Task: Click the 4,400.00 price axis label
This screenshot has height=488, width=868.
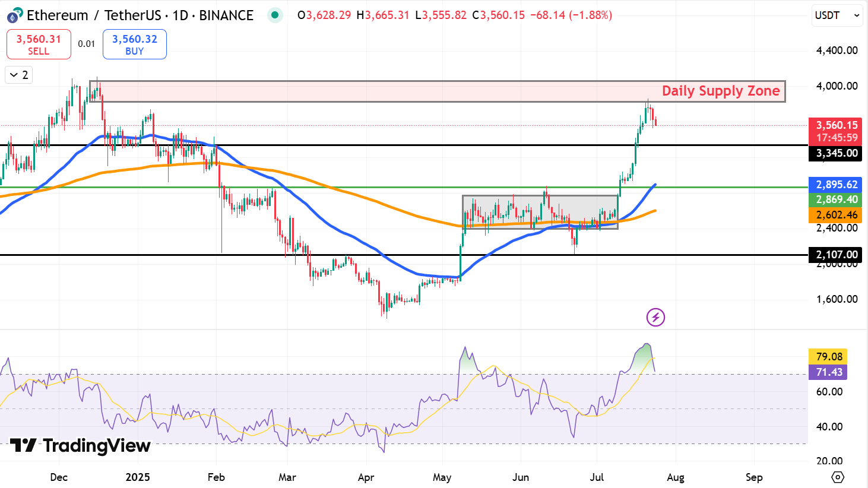Action: (x=837, y=50)
